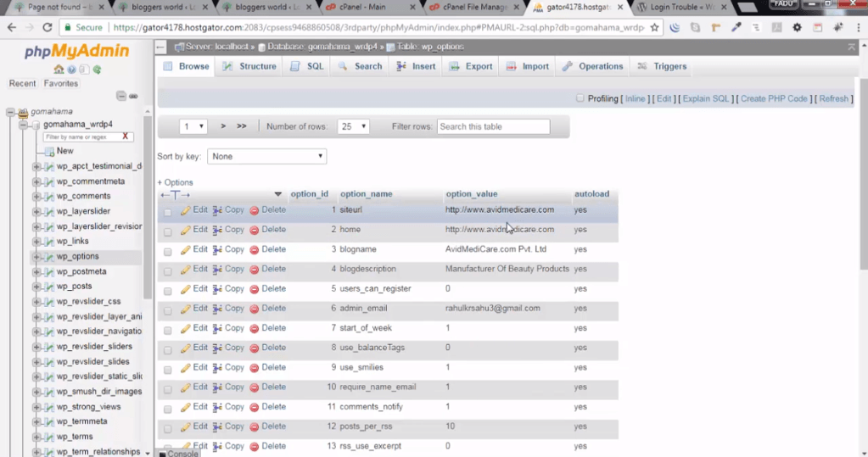The image size is (868, 457).
Task: Expand wp_links table in tree
Action: (36, 242)
